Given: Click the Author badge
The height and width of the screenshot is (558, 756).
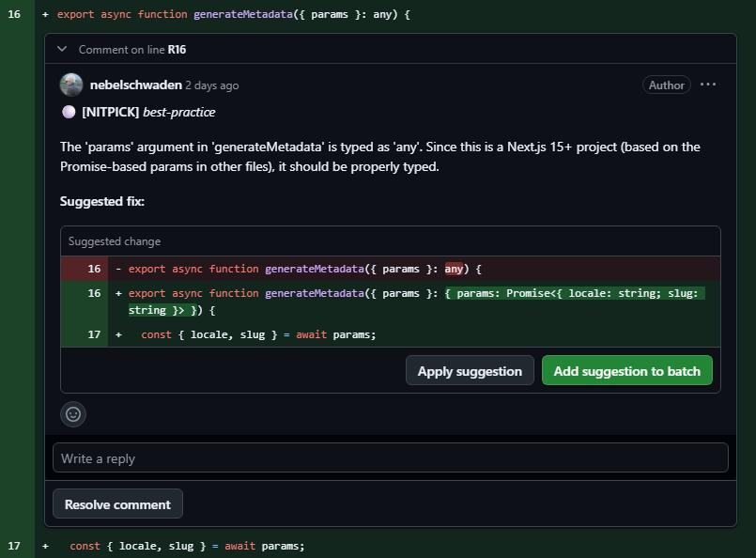Looking at the screenshot, I should 666,85.
